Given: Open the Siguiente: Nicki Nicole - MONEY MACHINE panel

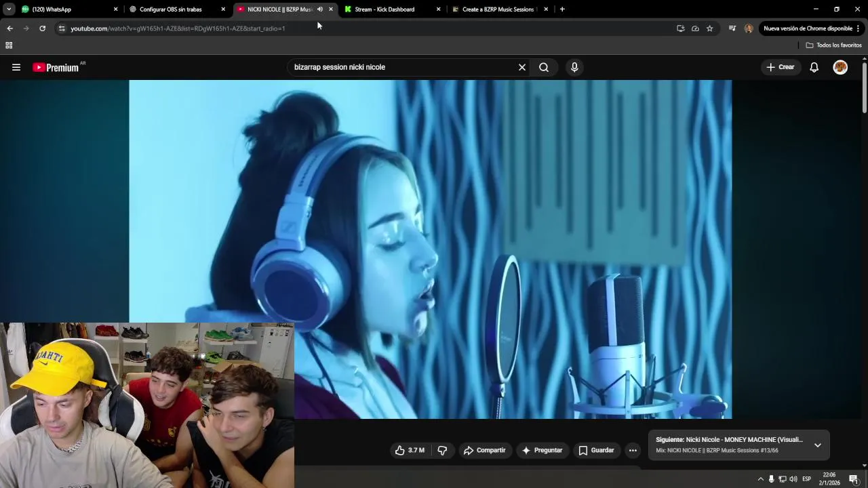Looking at the screenshot, I should [x=738, y=445].
